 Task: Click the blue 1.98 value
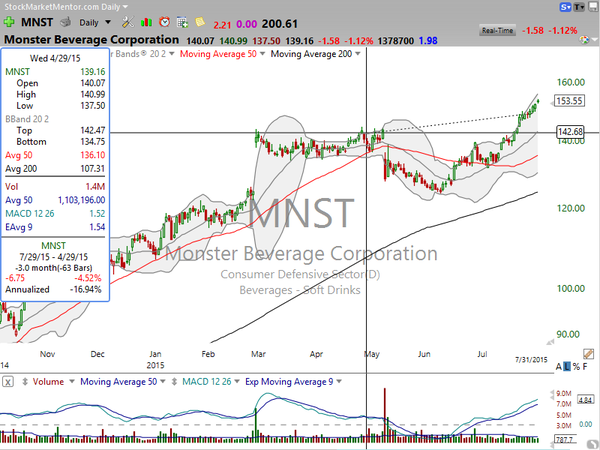tap(428, 41)
